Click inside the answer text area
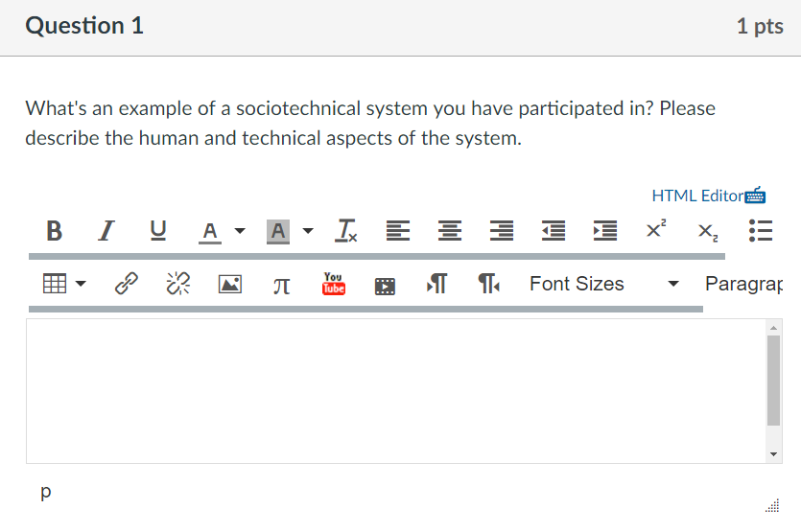The width and height of the screenshot is (801, 532). point(395,391)
